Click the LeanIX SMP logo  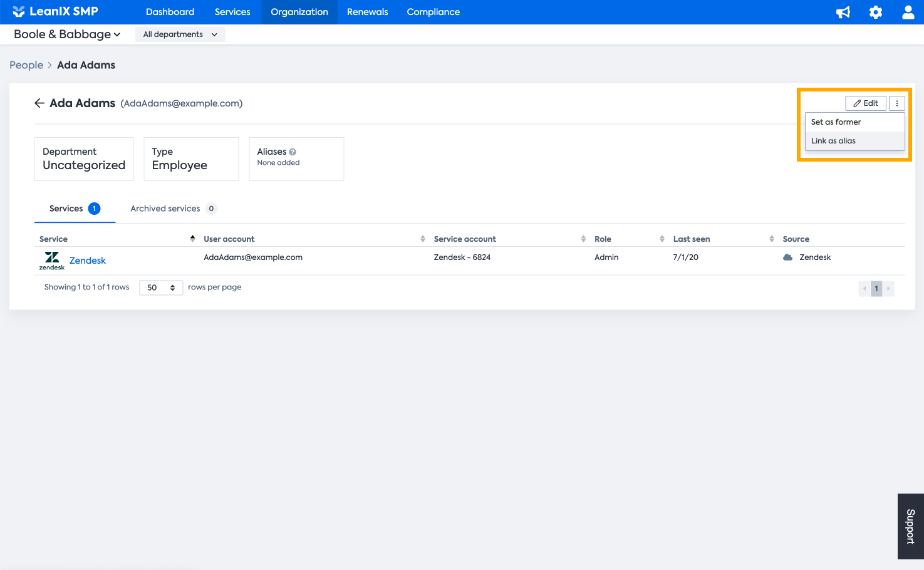point(55,11)
